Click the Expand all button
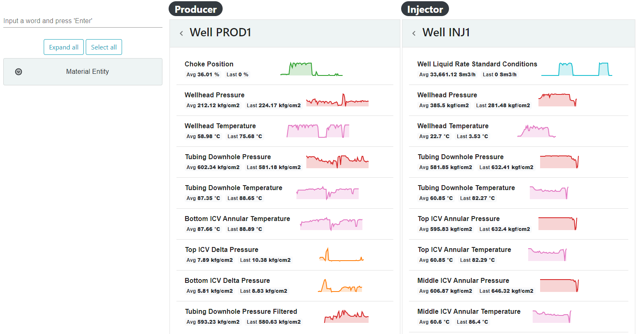 pyautogui.click(x=64, y=47)
